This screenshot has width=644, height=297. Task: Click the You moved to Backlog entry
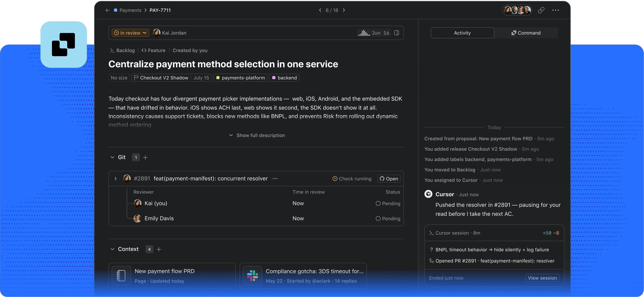click(462, 170)
